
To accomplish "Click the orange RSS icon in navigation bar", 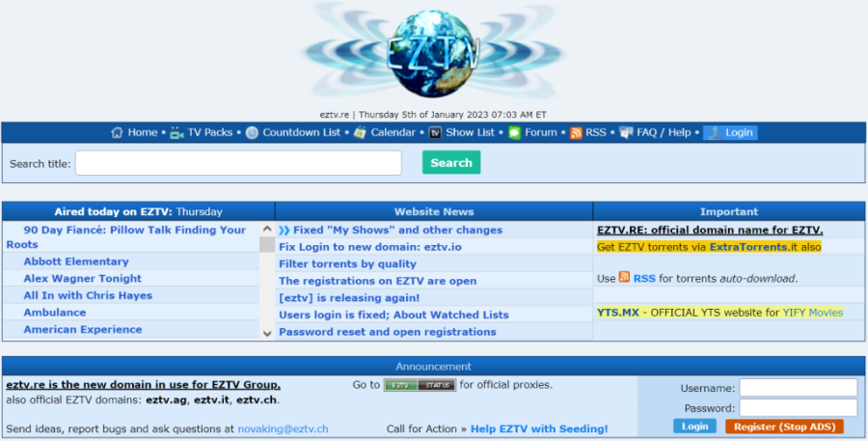I will (576, 133).
